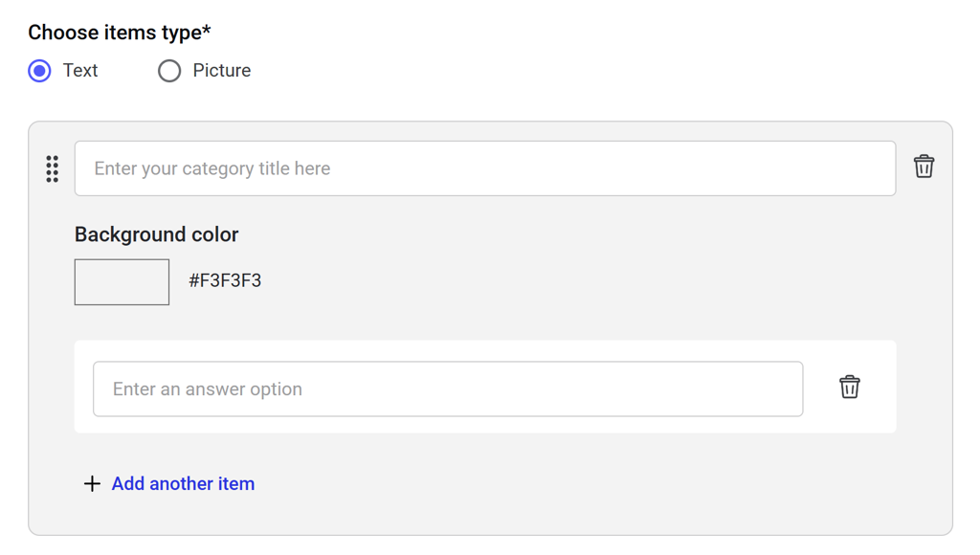980x555 pixels.
Task: Remove the answer option using trash icon
Action: pyautogui.click(x=850, y=387)
